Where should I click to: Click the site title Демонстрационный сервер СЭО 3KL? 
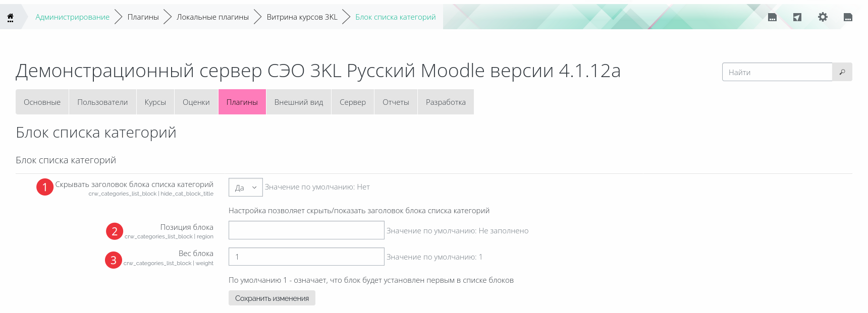(318, 71)
